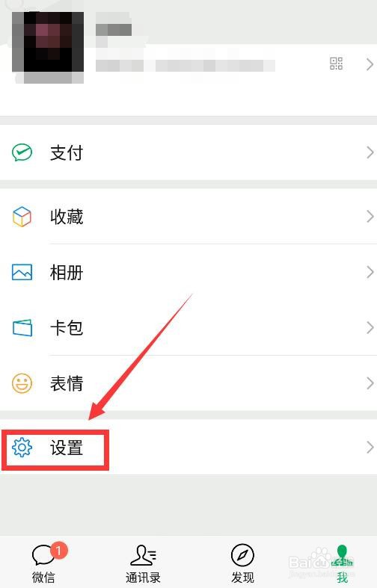Open the 卡包 text label
Screen dimensions: 377x588
coord(67,328)
